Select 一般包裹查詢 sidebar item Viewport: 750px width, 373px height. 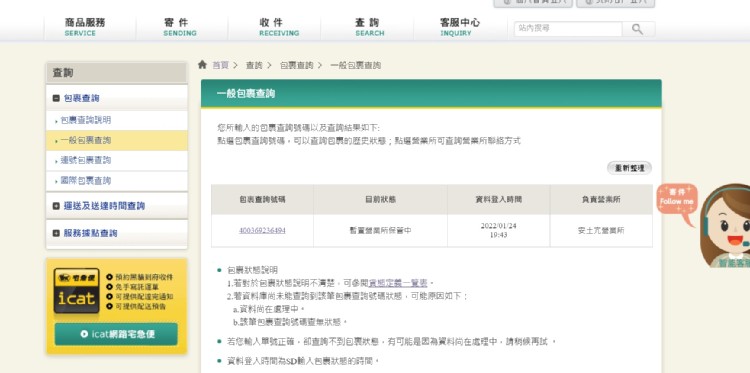[117, 141]
